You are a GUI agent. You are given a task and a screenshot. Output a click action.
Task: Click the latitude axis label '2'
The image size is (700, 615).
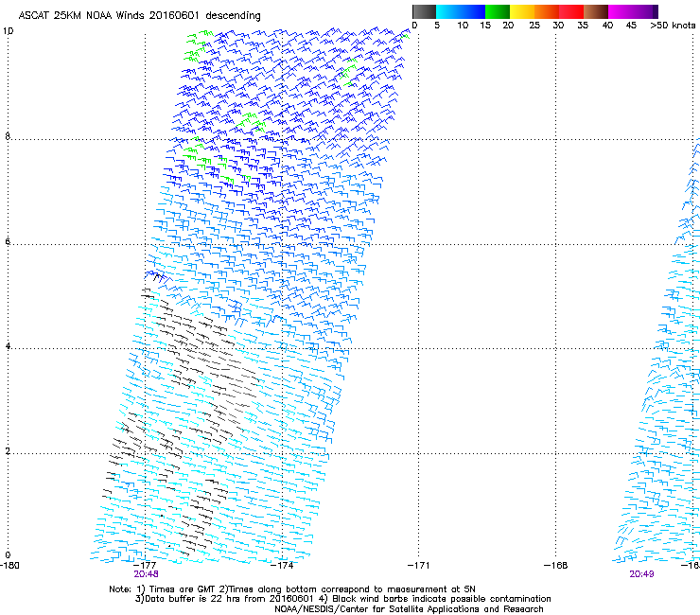point(8,450)
